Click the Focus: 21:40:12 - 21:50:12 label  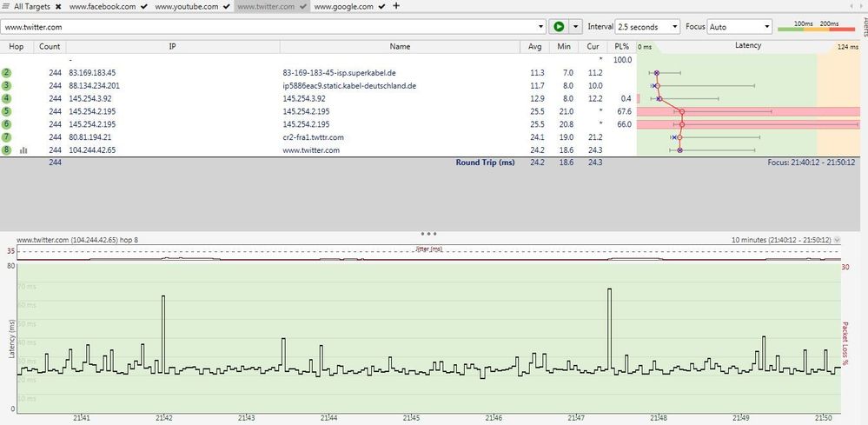point(812,163)
